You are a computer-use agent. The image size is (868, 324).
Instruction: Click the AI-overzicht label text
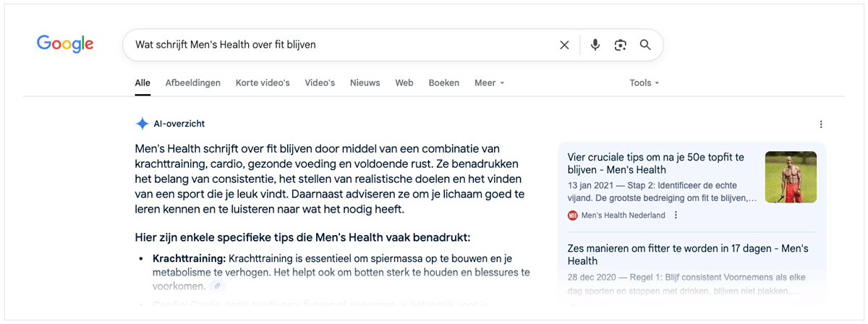[179, 124]
